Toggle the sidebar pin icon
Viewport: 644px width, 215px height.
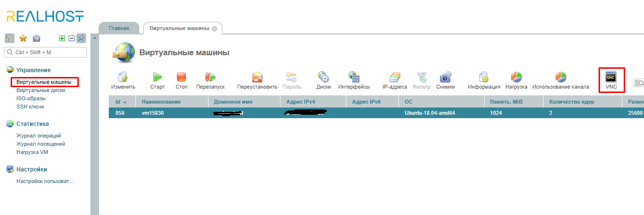(81, 38)
